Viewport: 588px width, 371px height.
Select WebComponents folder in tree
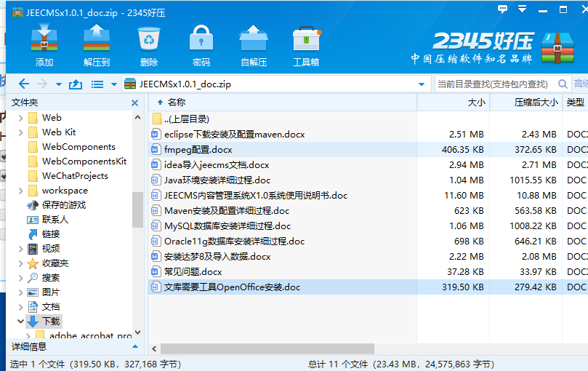(x=78, y=147)
